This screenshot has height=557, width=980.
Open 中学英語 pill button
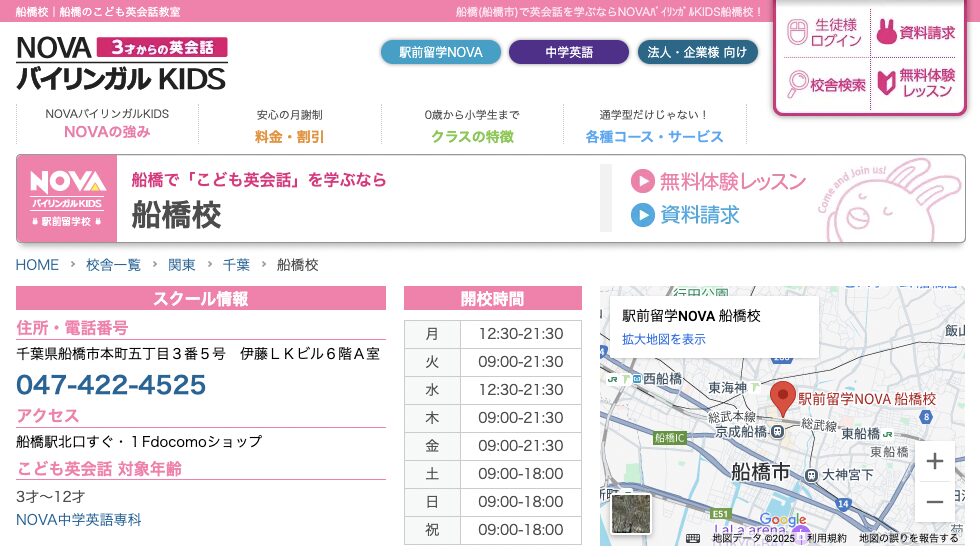point(569,53)
